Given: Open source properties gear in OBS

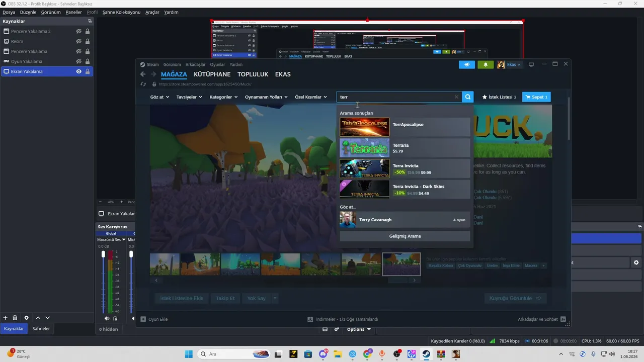Looking at the screenshot, I should tap(27, 318).
